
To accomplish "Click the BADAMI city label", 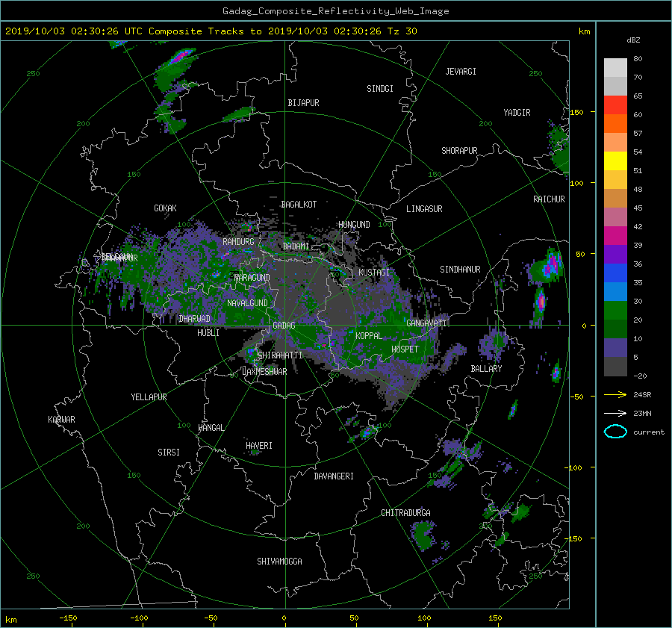I will 296,246.
